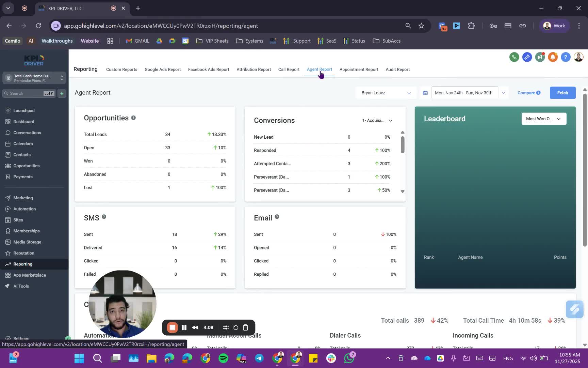Pause the screen recording
The width and height of the screenshot is (588, 368).
click(x=184, y=327)
